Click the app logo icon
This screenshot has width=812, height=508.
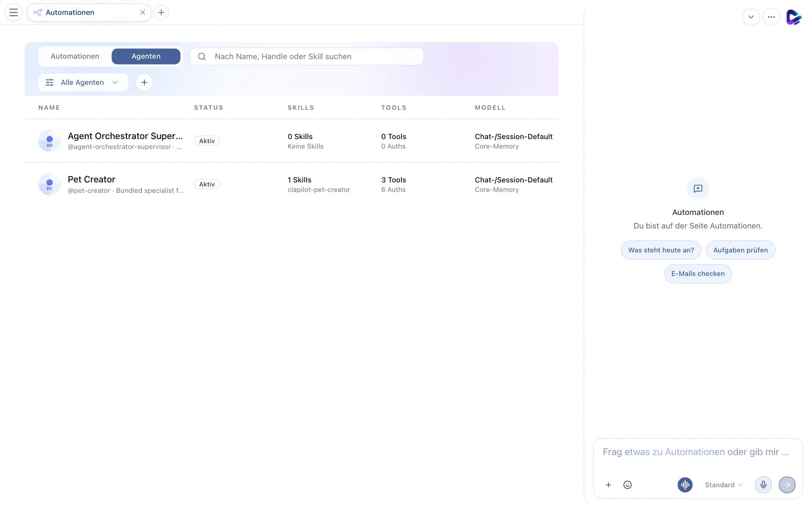point(794,17)
